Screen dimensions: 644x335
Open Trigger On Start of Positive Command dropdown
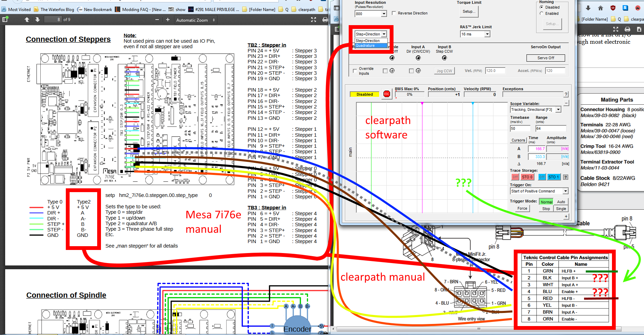pyautogui.click(x=565, y=191)
